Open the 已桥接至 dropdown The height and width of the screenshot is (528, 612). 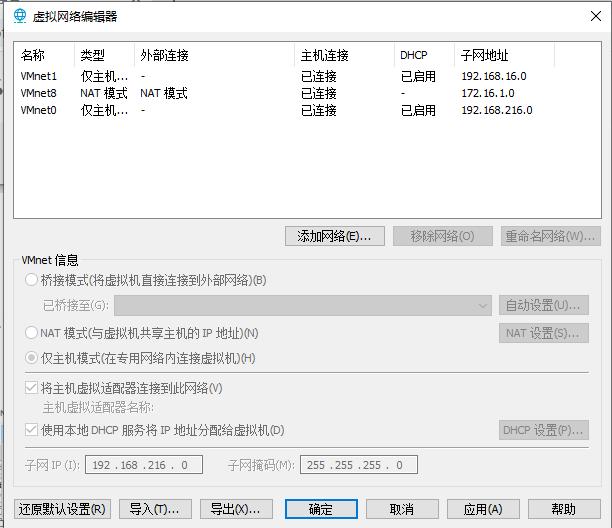pos(303,305)
